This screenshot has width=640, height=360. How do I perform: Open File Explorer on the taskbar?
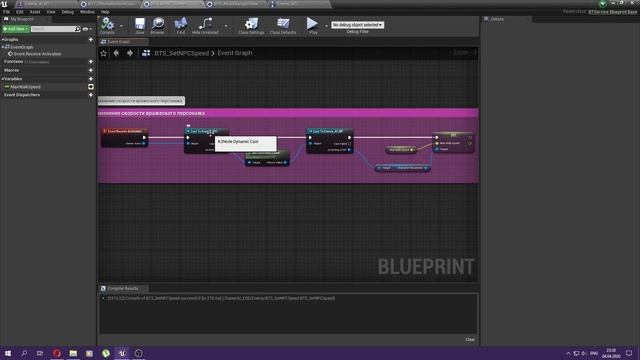[x=73, y=353]
